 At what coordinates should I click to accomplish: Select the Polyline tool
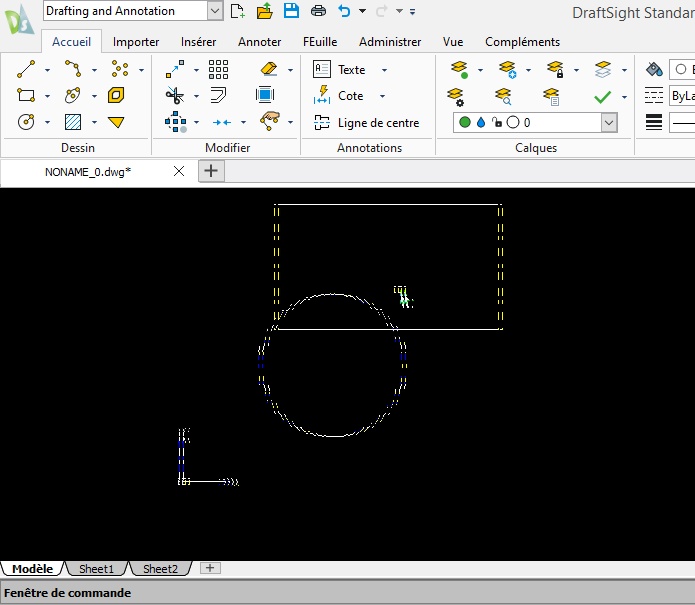coord(72,69)
